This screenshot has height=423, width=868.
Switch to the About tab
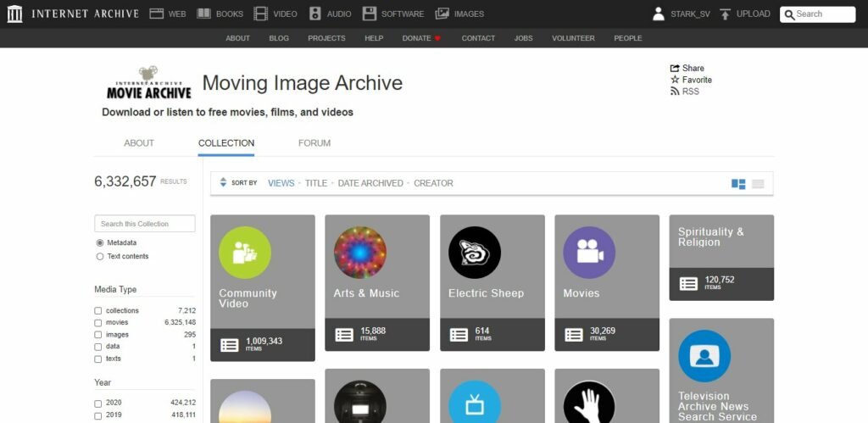(x=139, y=143)
